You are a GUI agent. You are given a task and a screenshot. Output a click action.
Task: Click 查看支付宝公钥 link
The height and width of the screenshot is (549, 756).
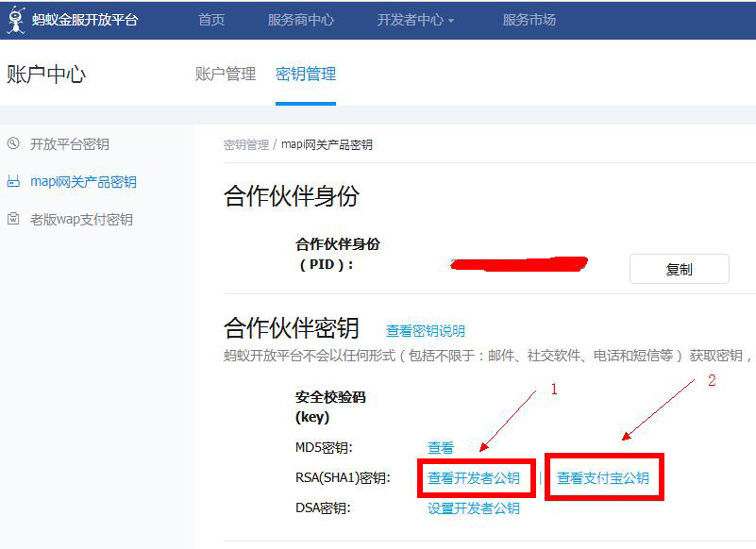(x=603, y=478)
